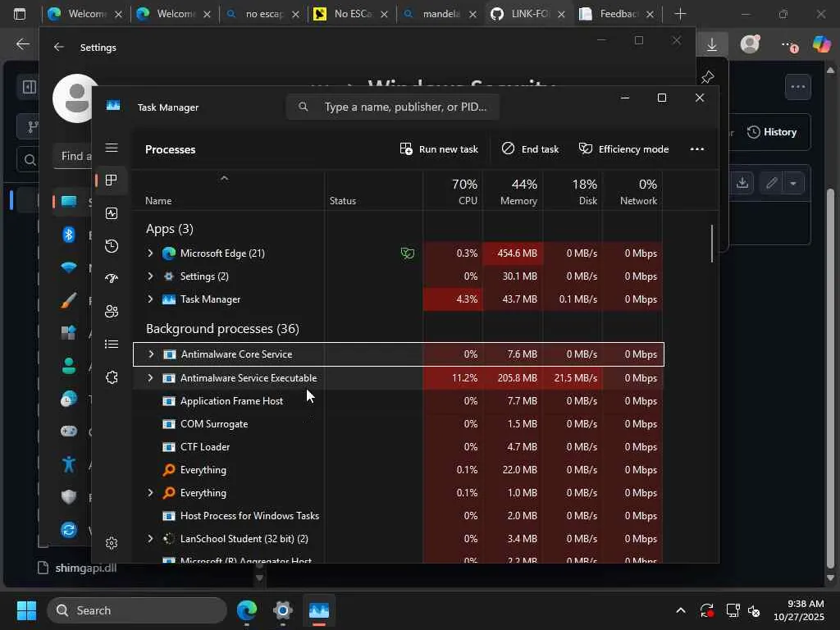Open a new browser tab
This screenshot has height=630, width=840.
click(x=680, y=14)
